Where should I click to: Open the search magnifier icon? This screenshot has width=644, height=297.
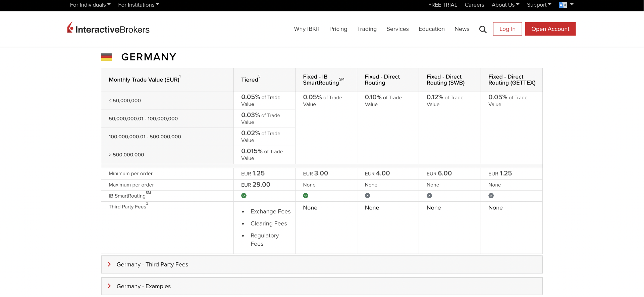pos(483,30)
